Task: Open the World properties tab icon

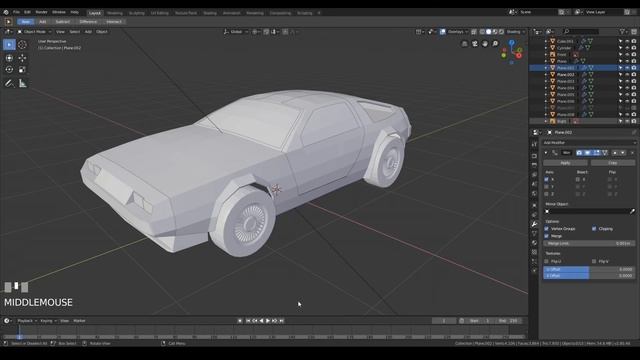Action: click(x=534, y=193)
